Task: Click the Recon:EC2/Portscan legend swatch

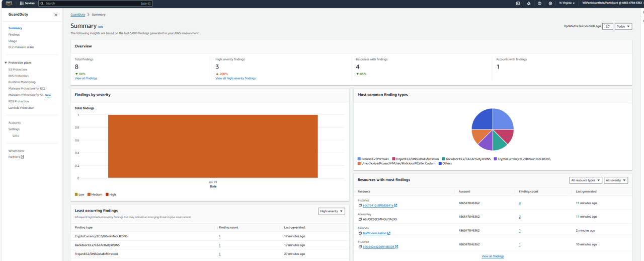Action: click(x=359, y=159)
